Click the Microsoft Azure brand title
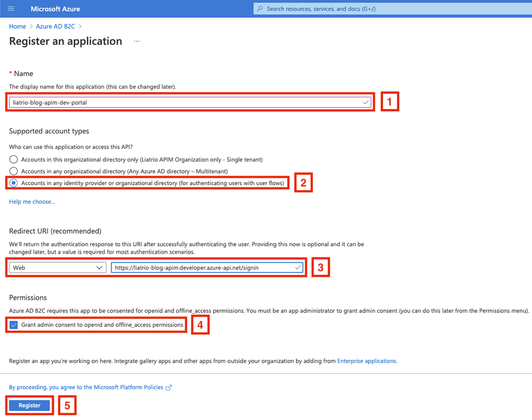This screenshot has width=532, height=420. 55,9
